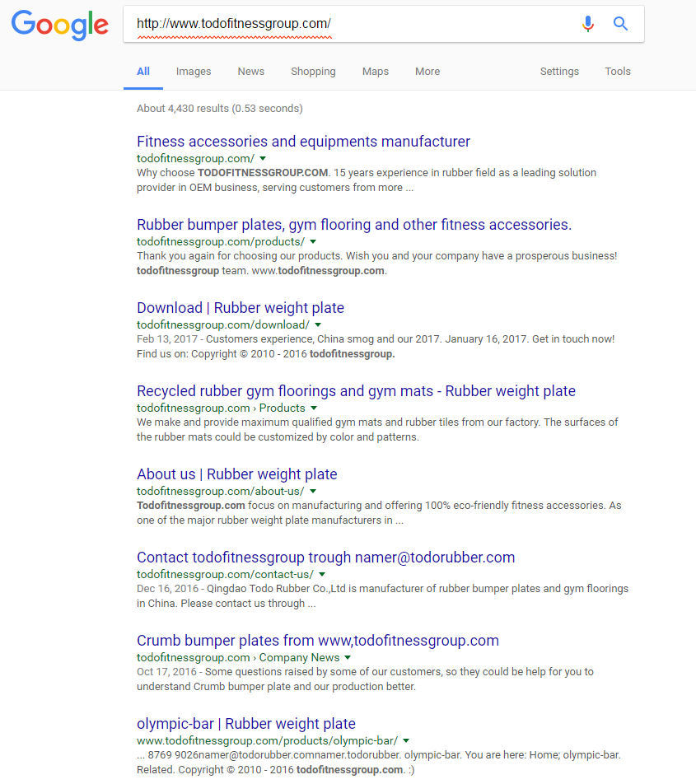Open 'olympic-bar | Rubber weight plate' result
This screenshot has height=784, width=696.
(x=246, y=724)
